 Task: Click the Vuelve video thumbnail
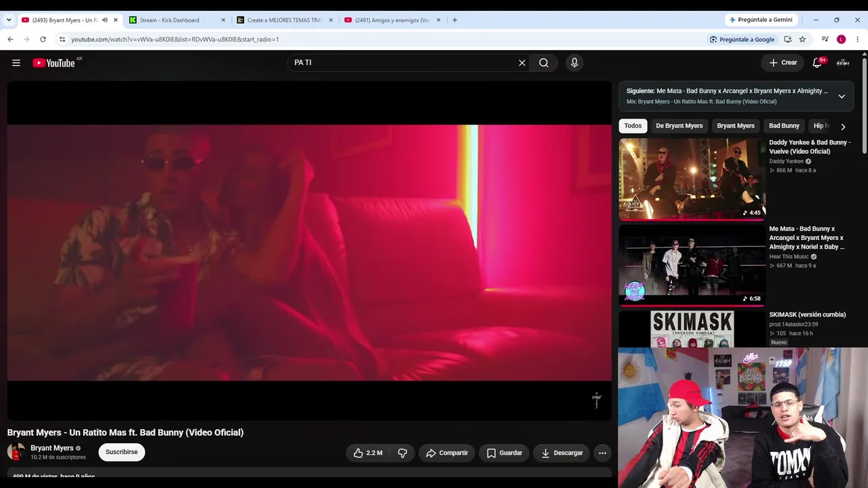(x=692, y=179)
